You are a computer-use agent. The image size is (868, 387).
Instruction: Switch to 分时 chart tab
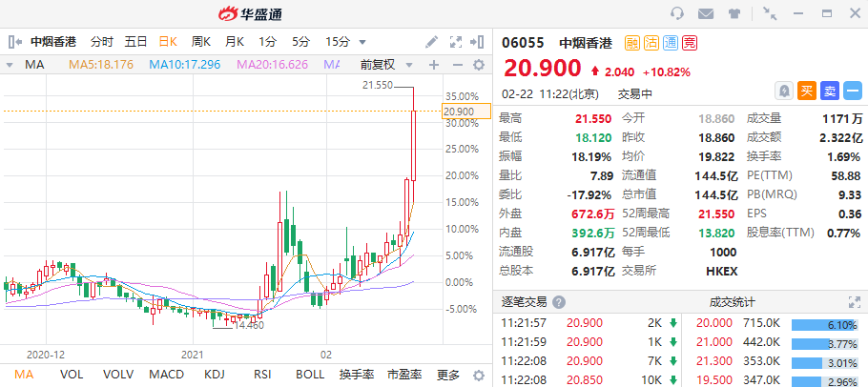[x=102, y=42]
